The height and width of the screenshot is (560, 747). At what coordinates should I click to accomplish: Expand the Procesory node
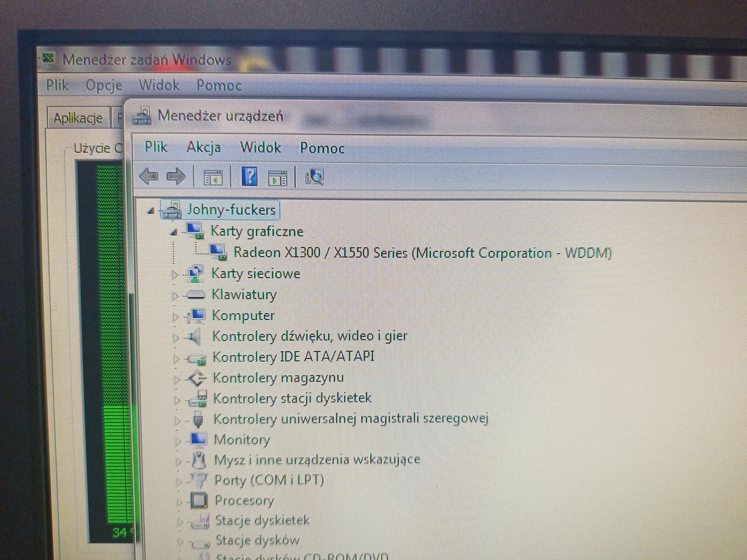(x=180, y=501)
